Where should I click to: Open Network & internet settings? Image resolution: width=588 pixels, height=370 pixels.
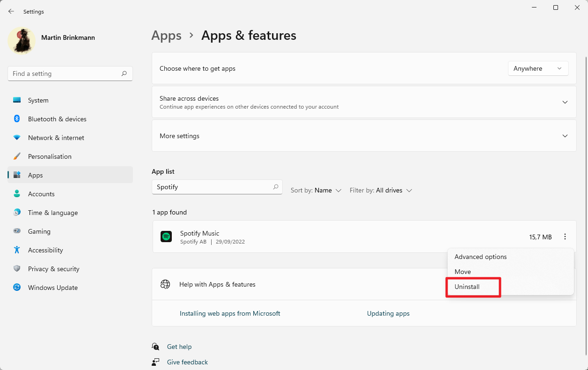(x=70, y=138)
